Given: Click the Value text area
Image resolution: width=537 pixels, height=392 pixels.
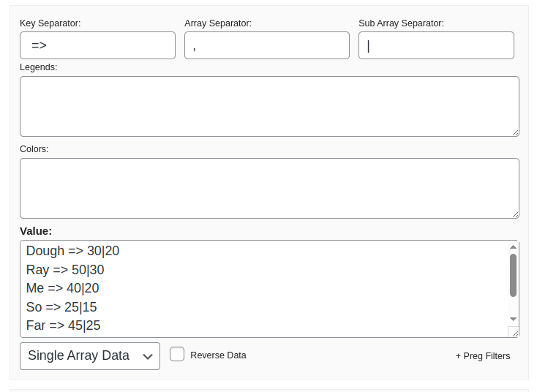Looking at the screenshot, I should coord(263,289).
